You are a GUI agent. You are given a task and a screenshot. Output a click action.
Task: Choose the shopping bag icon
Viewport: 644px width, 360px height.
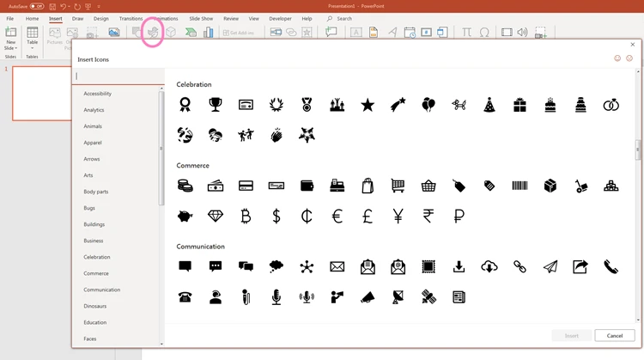coord(368,186)
